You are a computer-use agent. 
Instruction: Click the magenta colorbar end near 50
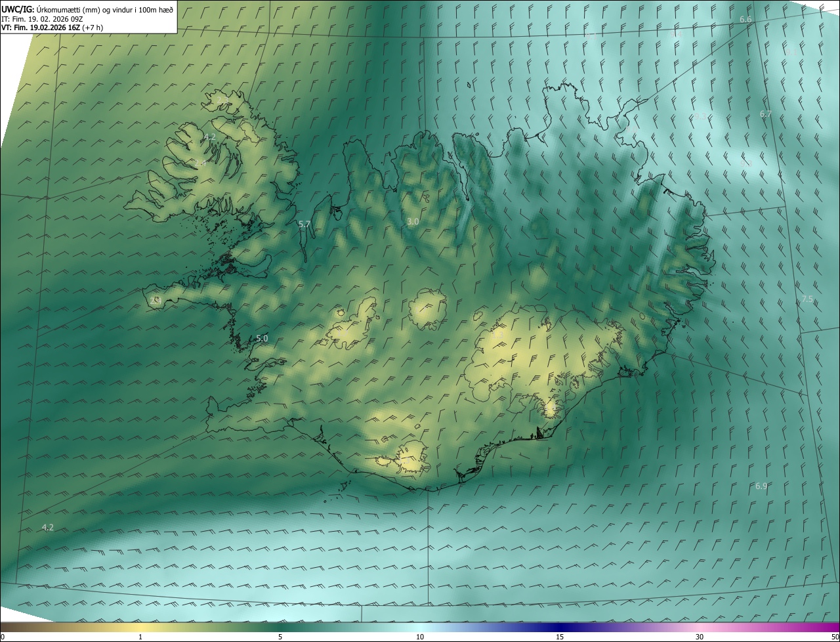pyautogui.click(x=832, y=627)
